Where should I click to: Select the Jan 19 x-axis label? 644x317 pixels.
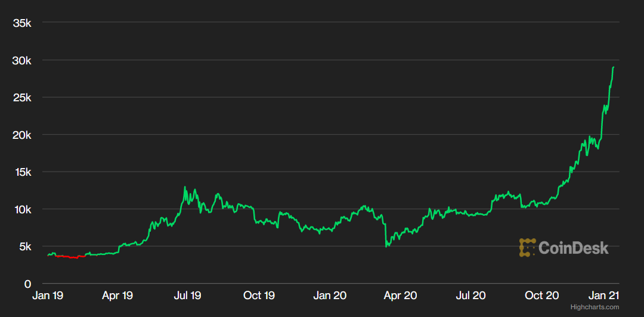coord(48,295)
